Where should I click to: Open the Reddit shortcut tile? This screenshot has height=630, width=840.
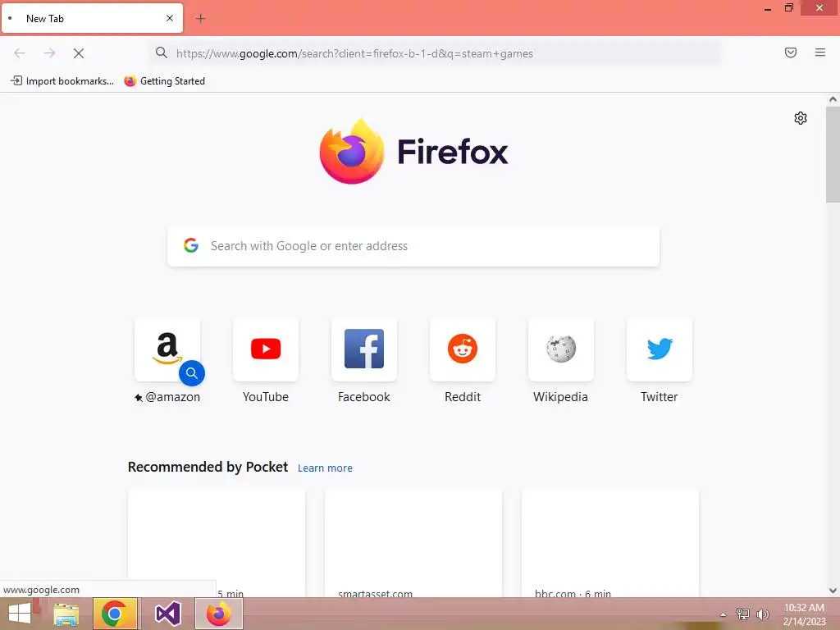click(x=463, y=349)
